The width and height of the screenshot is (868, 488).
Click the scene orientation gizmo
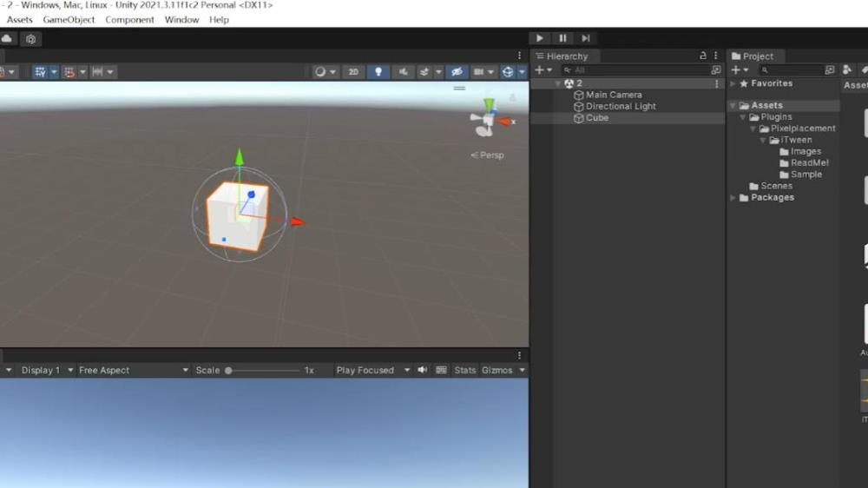pyautogui.click(x=488, y=120)
